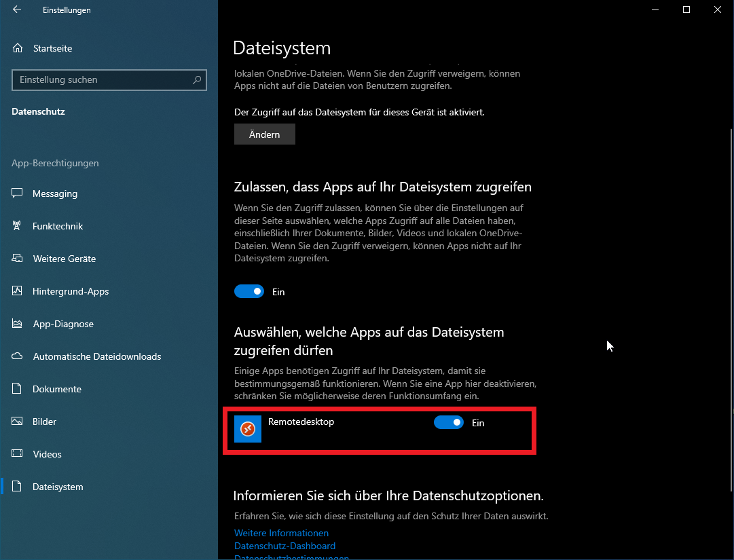
Task: Go to the Dokumente privacy page
Action: [57, 389]
